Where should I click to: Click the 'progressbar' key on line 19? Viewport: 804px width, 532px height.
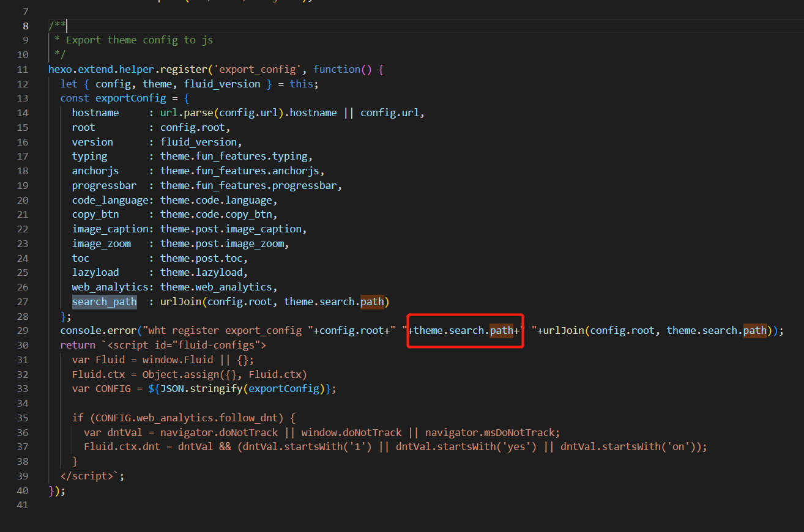[x=105, y=185]
